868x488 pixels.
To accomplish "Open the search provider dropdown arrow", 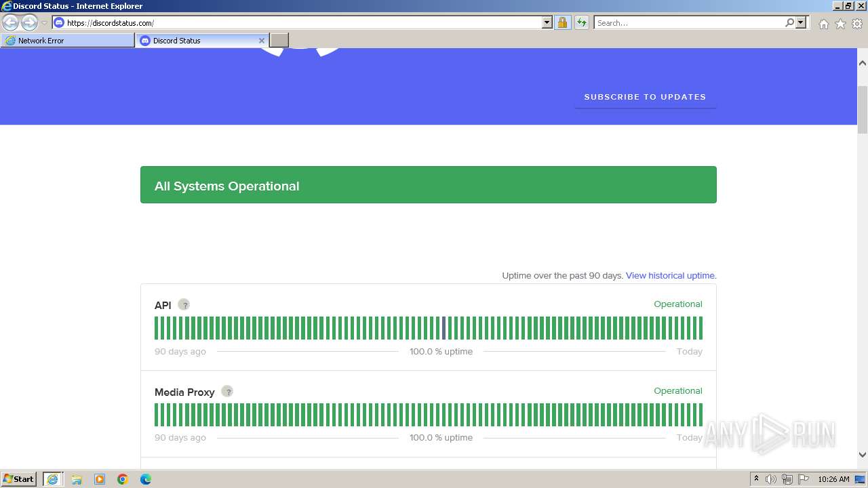I will 801,22.
